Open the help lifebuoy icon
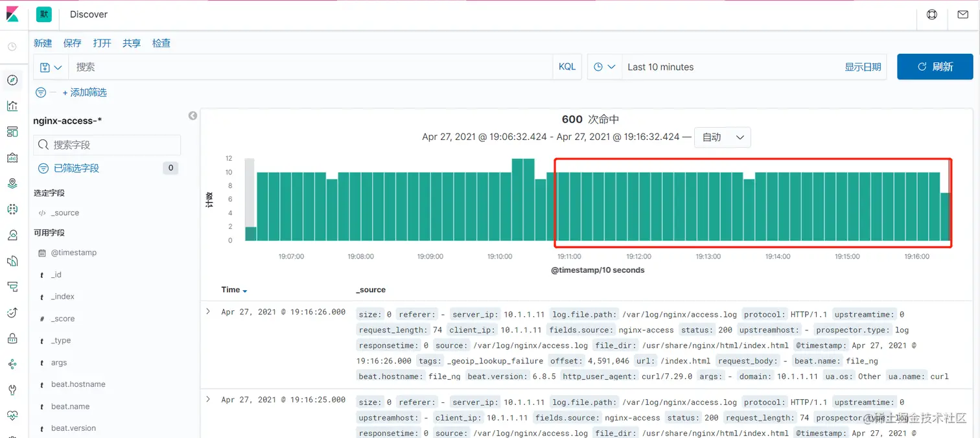Viewport: 980px width, 438px height. point(932,14)
